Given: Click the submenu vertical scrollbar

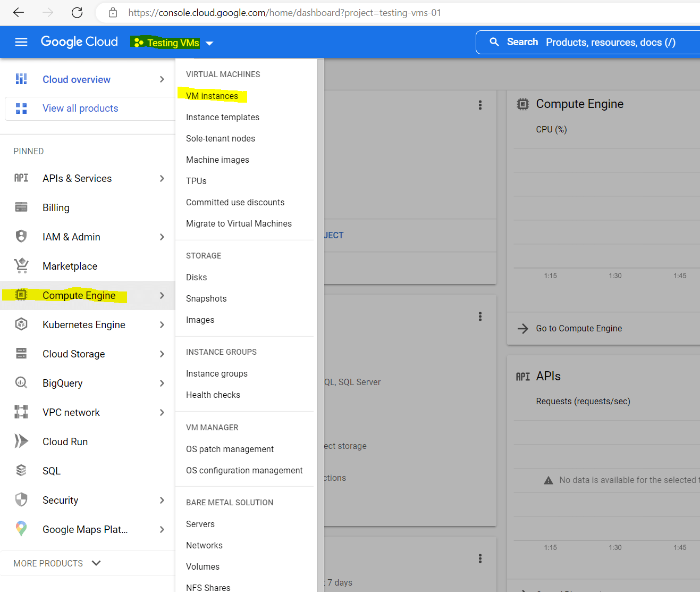Looking at the screenshot, I should pyautogui.click(x=321, y=325).
